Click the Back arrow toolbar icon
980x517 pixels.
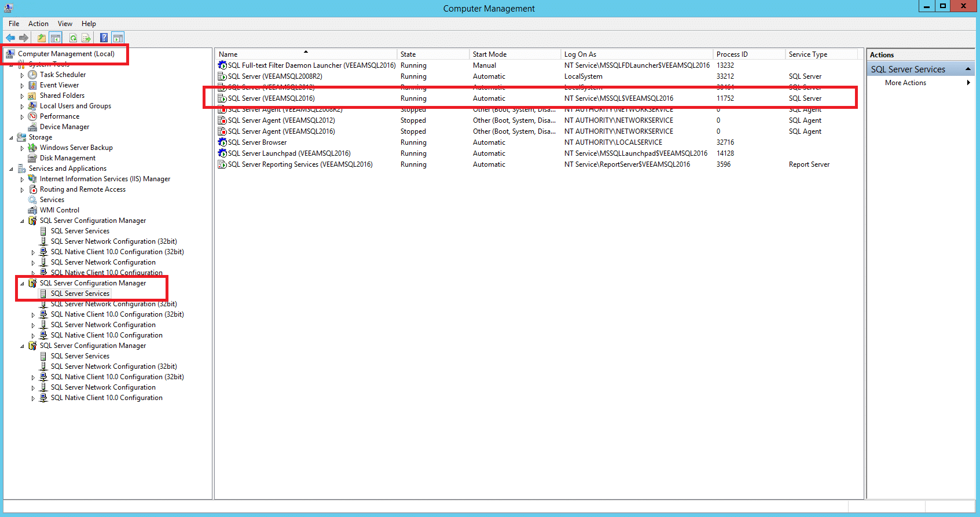point(10,38)
